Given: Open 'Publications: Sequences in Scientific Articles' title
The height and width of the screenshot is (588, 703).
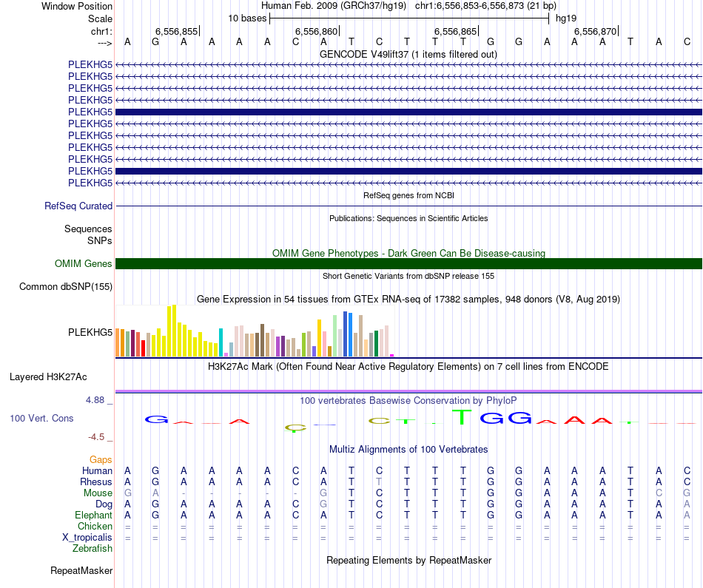Looking at the screenshot, I should tap(408, 218).
